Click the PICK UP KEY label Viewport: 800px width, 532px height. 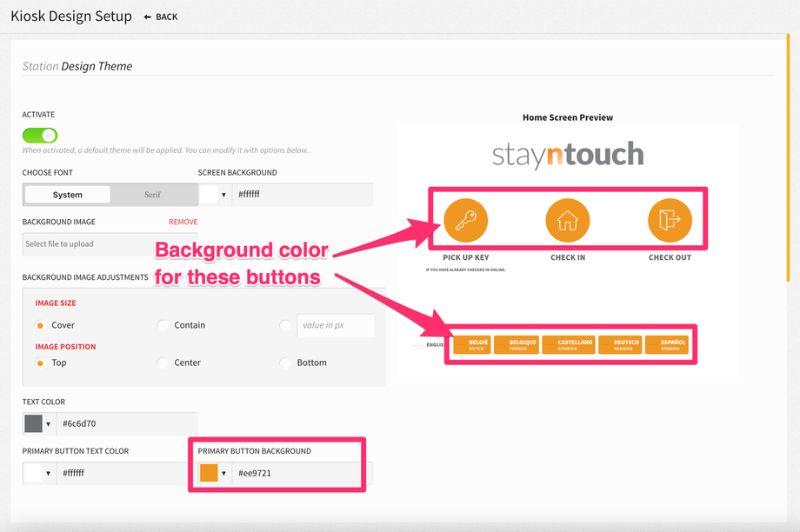click(466, 257)
